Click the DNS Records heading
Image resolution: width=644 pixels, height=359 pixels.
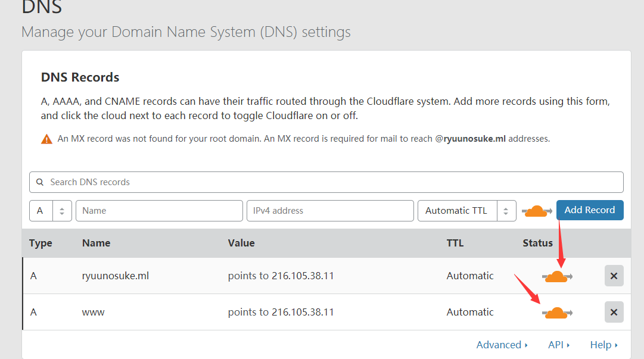tap(80, 77)
